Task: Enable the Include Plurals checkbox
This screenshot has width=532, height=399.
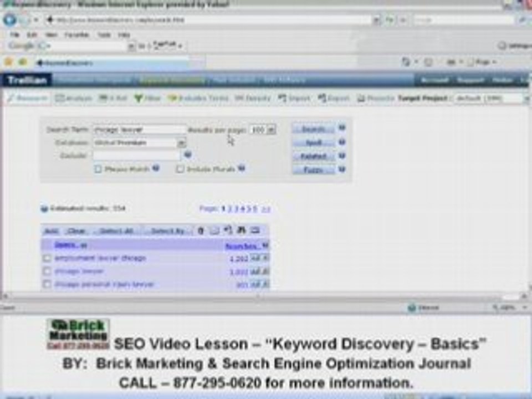Action: point(180,169)
